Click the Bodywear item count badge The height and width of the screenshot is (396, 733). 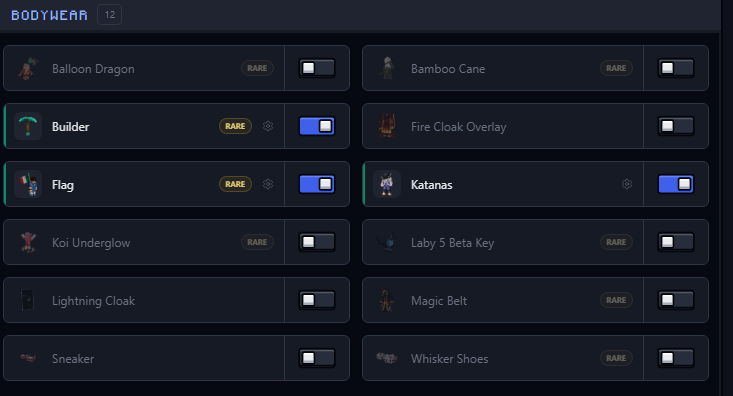coord(109,14)
